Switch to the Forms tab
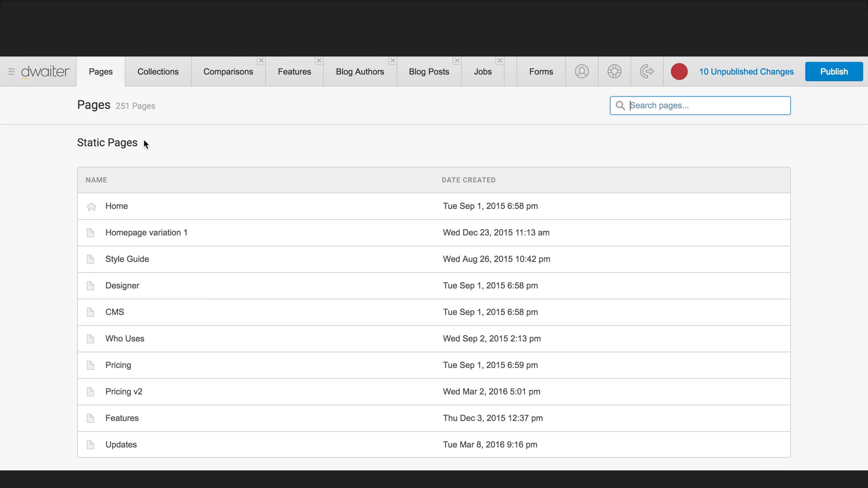 pyautogui.click(x=541, y=72)
